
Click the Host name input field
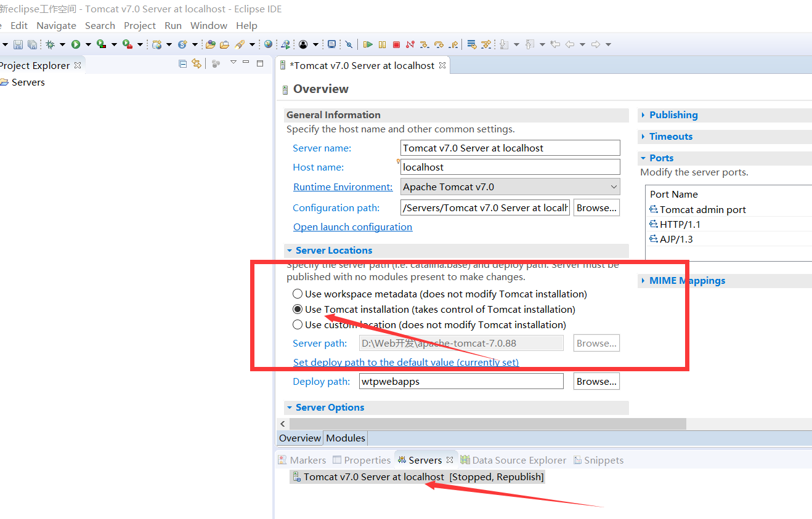[510, 167]
